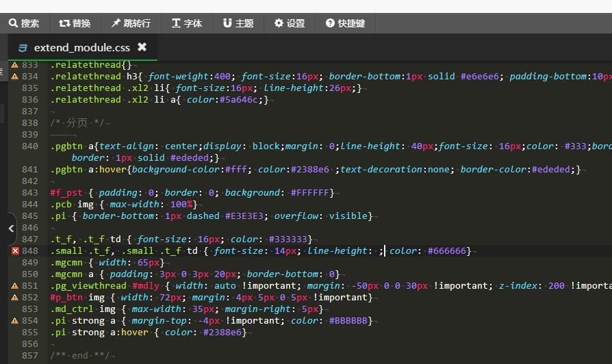Open the 字体 font options
The image size is (612, 364).
click(187, 23)
